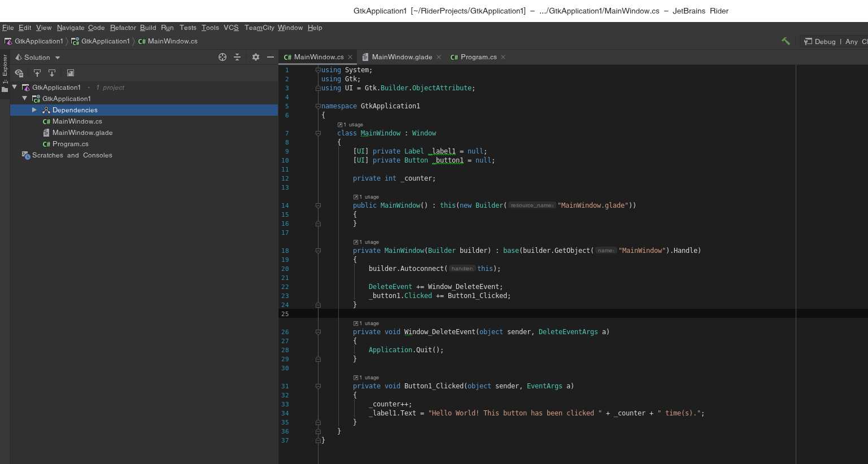Click the green Build hammer icon
This screenshot has width=868, height=464.
click(x=786, y=41)
